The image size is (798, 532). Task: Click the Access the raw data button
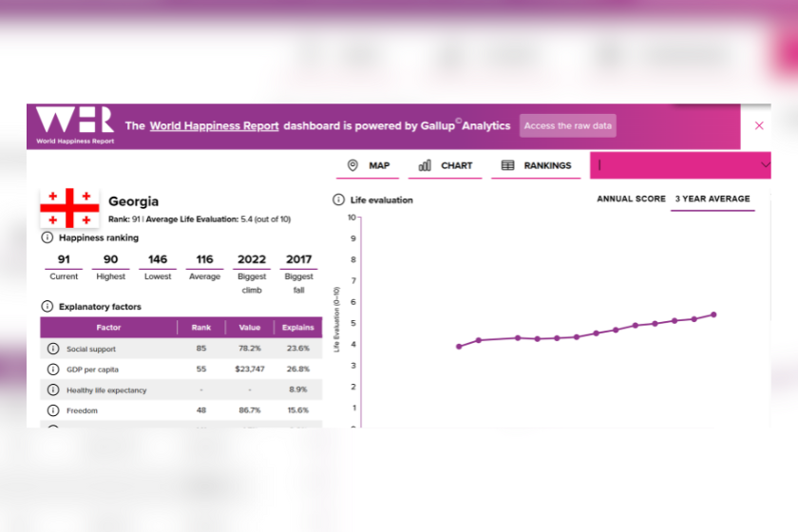point(567,125)
